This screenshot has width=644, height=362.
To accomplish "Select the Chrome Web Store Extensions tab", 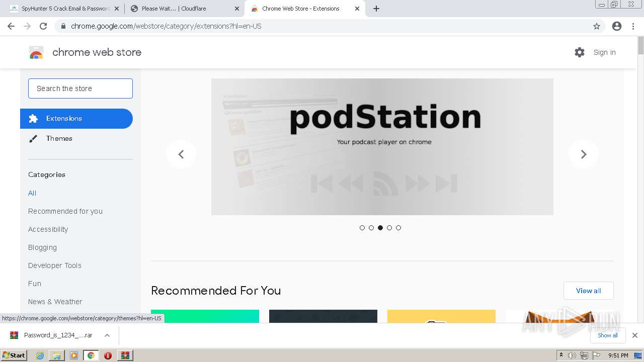I will (304, 9).
